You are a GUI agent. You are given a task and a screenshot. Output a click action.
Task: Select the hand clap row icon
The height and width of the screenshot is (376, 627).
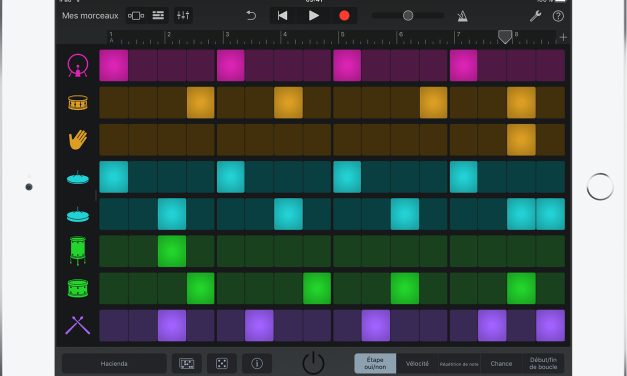[78, 140]
